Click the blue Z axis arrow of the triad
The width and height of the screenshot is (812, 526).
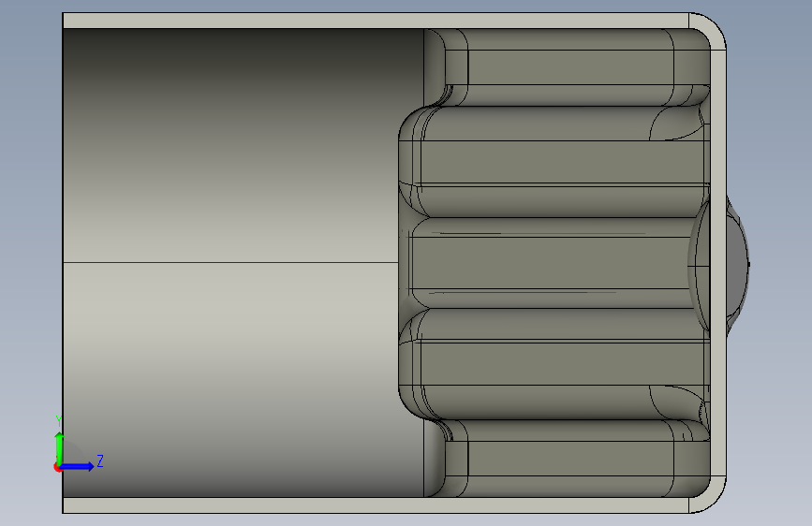[x=78, y=466]
